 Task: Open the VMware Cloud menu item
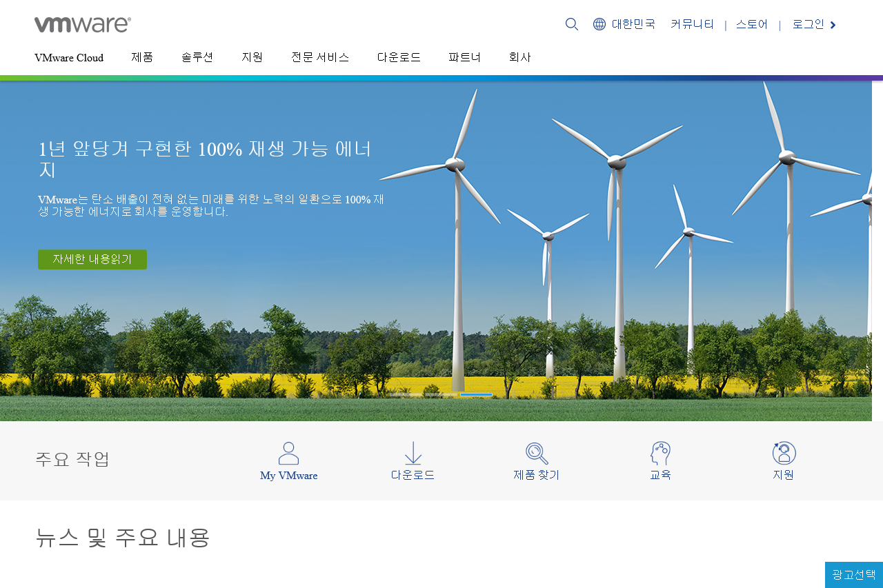click(x=69, y=57)
